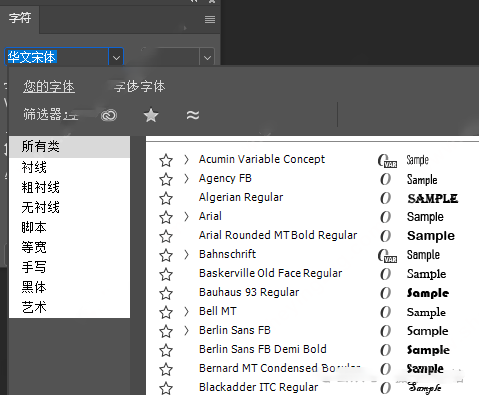This screenshot has width=479, height=395.
Task: Click Sample preview for Arial Rounded MT Bold
Action: tap(431, 236)
